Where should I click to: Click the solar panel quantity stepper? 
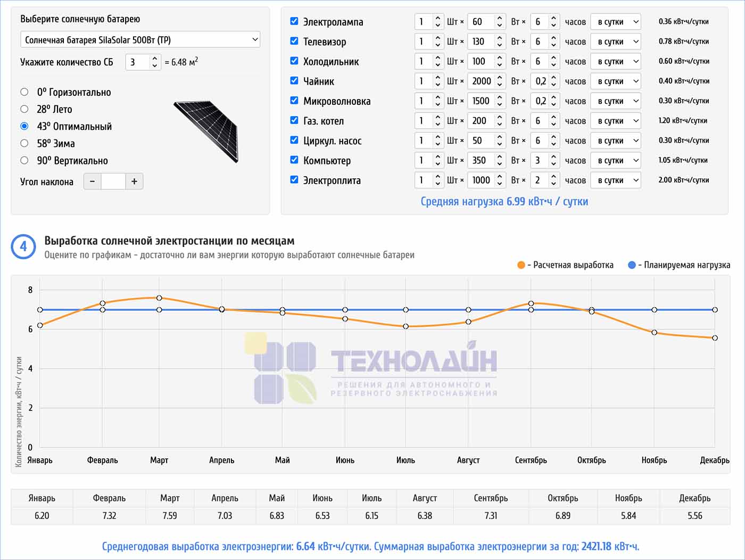pos(154,62)
